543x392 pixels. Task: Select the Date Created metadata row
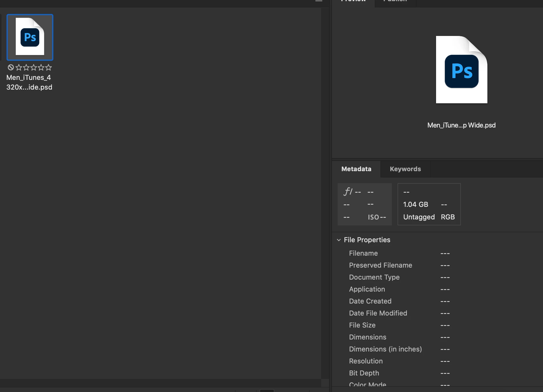tap(437, 301)
